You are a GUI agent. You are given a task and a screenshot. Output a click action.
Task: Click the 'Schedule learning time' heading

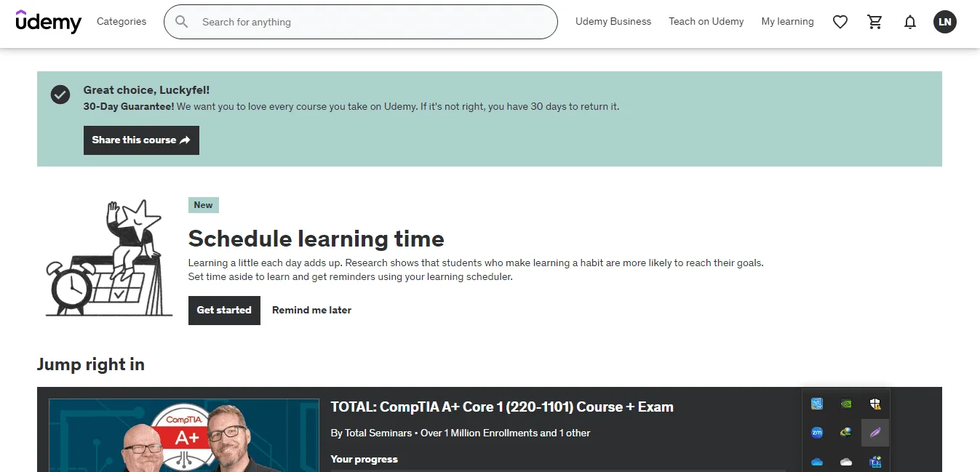[x=316, y=239]
